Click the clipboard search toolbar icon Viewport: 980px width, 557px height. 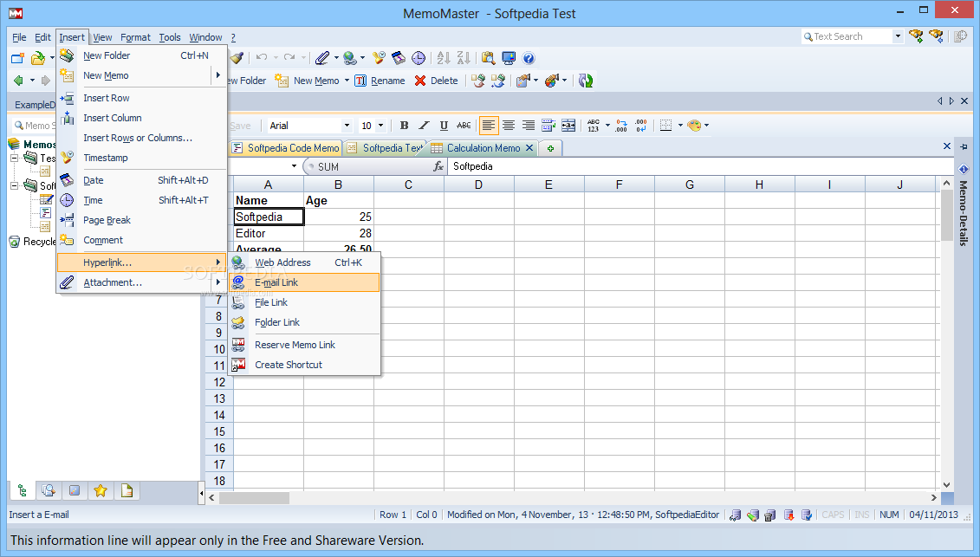(x=488, y=58)
